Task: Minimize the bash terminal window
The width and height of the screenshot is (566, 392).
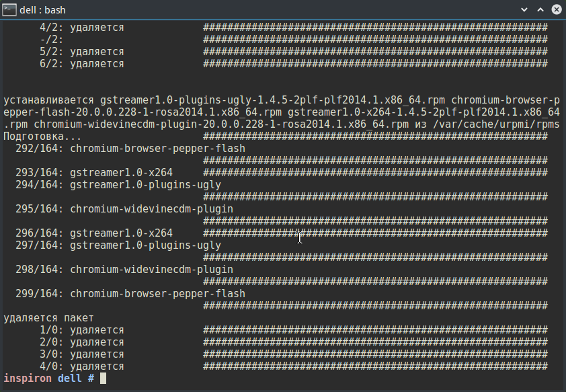Action: click(x=526, y=9)
